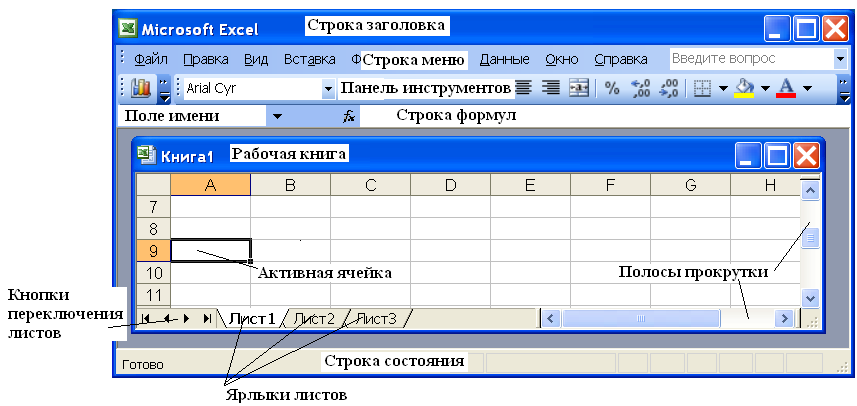This screenshot has width=857, height=406.
Task: Click the name box field
Action: tap(192, 116)
